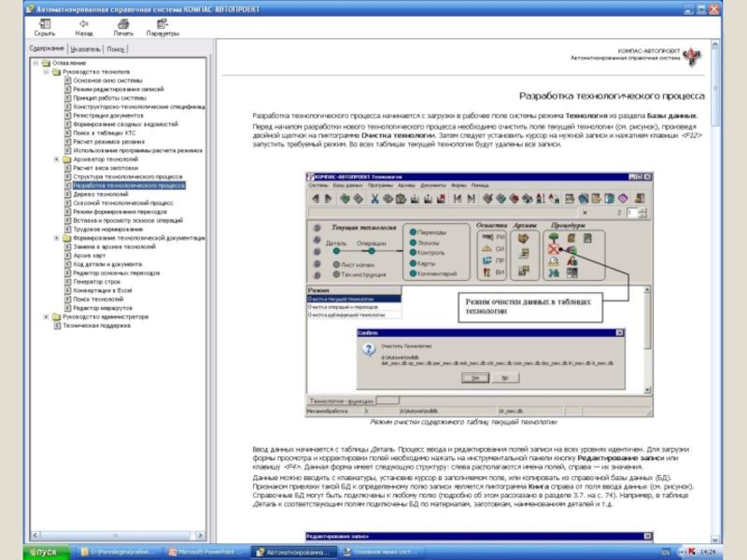Screen dimensions: 747x560
Task: Expand Формирование технологической документации node
Action: click(57, 238)
